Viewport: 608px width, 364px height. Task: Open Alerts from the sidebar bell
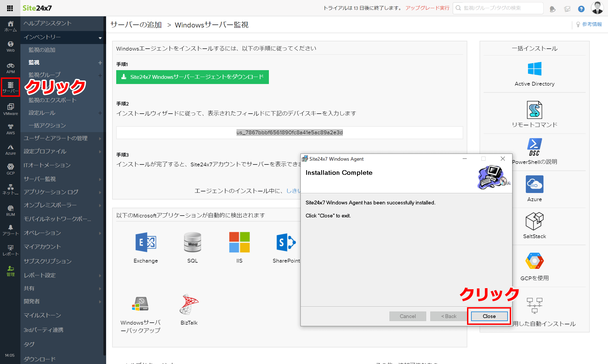[x=10, y=230]
